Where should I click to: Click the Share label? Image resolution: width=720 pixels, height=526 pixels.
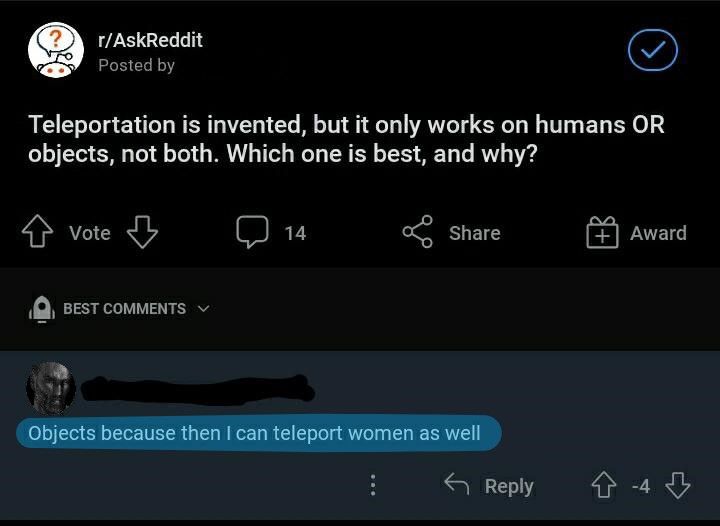474,233
